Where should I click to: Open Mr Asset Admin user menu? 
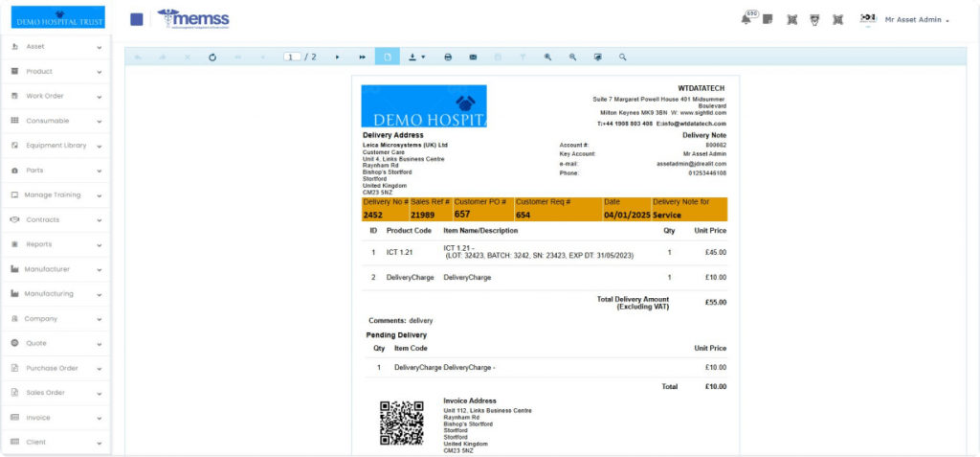click(916, 20)
